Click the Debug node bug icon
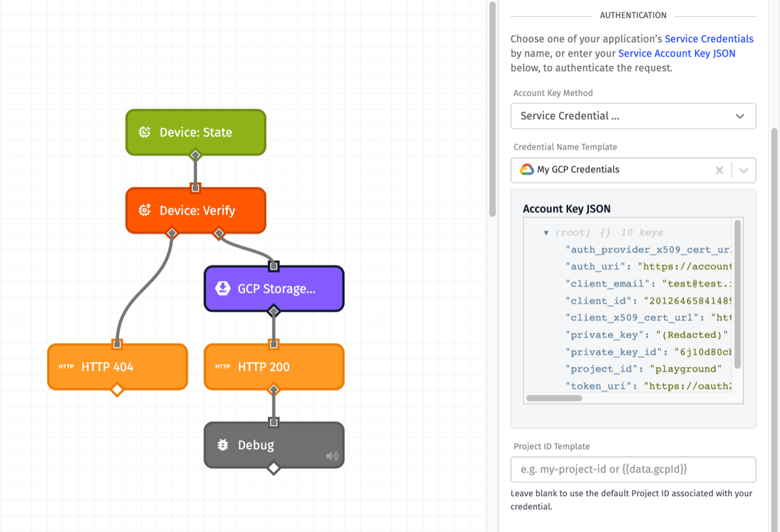Viewport: 780px width, 532px height. pyautogui.click(x=223, y=445)
